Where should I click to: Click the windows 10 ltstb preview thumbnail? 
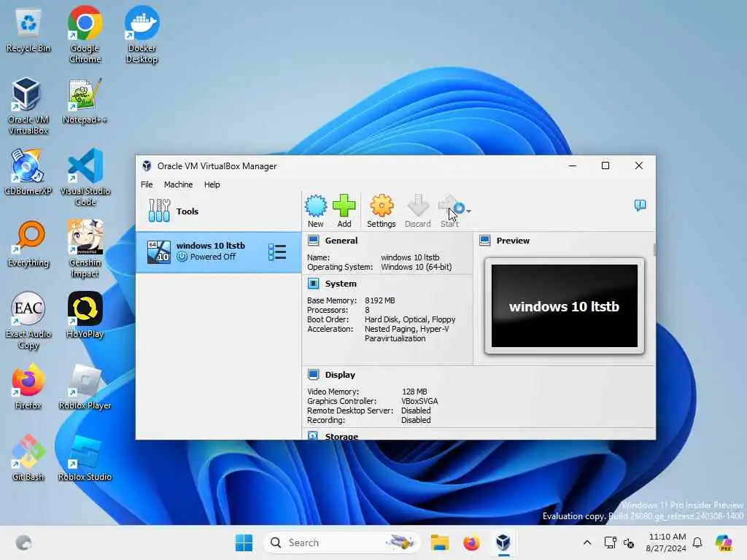click(x=564, y=306)
